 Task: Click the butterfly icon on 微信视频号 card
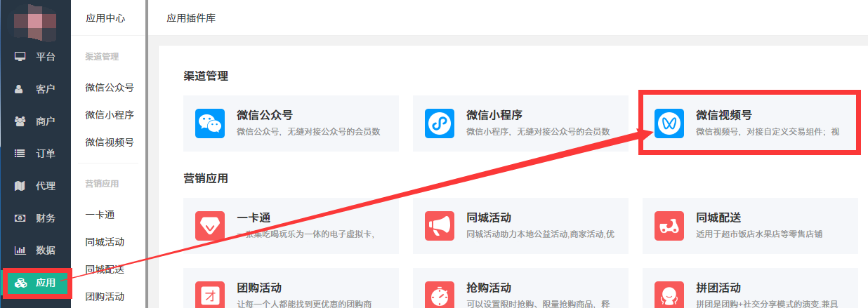coord(669,123)
